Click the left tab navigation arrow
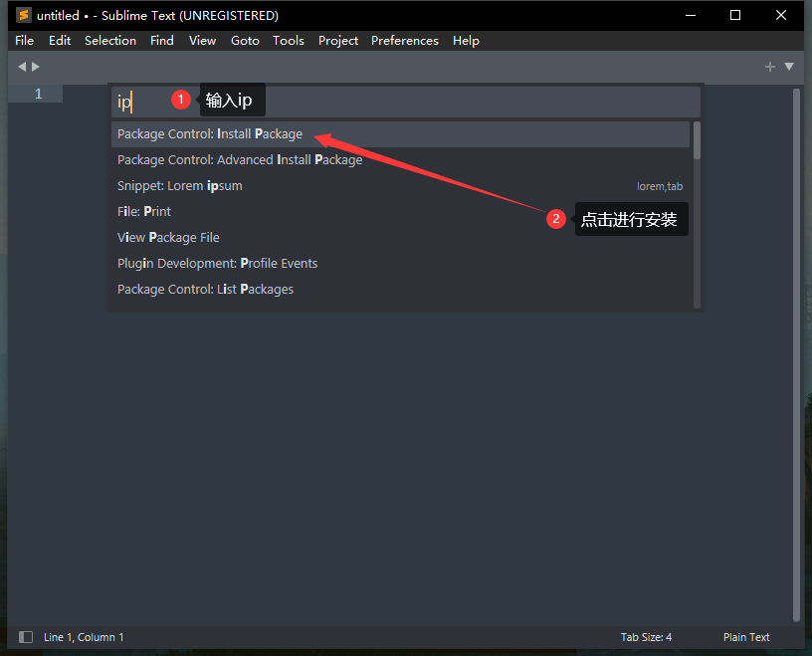Image resolution: width=812 pixels, height=656 pixels. coord(22,67)
